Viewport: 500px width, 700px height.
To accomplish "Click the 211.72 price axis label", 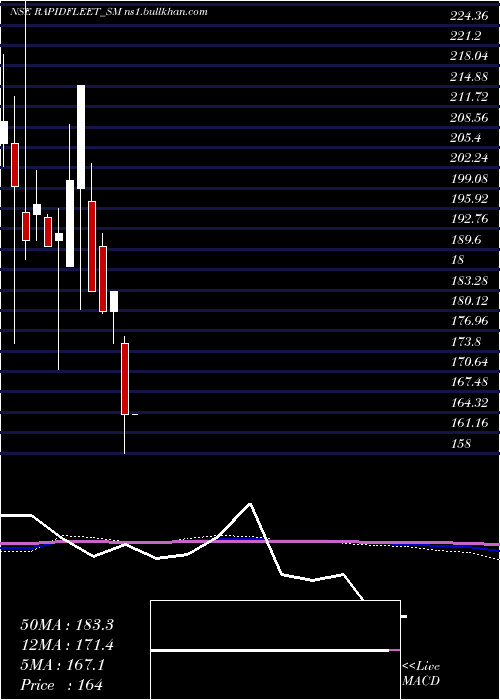I will [469, 98].
